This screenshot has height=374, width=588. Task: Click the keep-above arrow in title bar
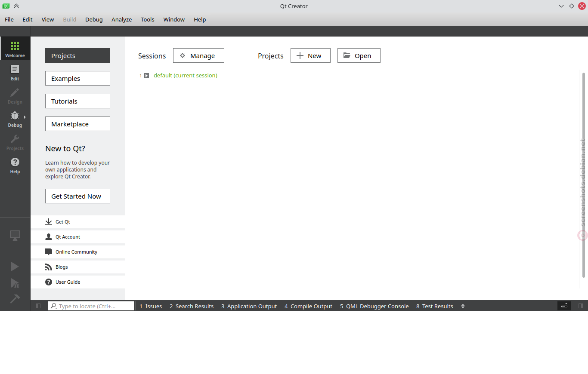pyautogui.click(x=16, y=6)
